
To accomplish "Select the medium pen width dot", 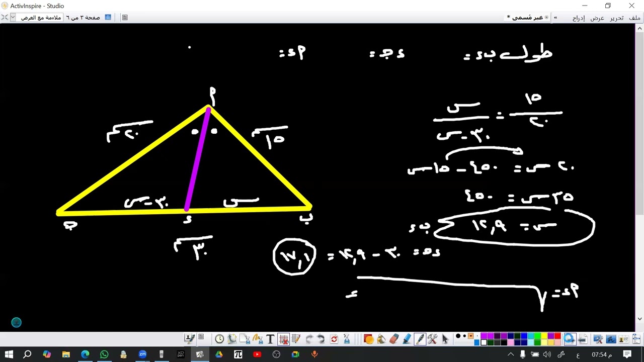I will tap(464, 336).
